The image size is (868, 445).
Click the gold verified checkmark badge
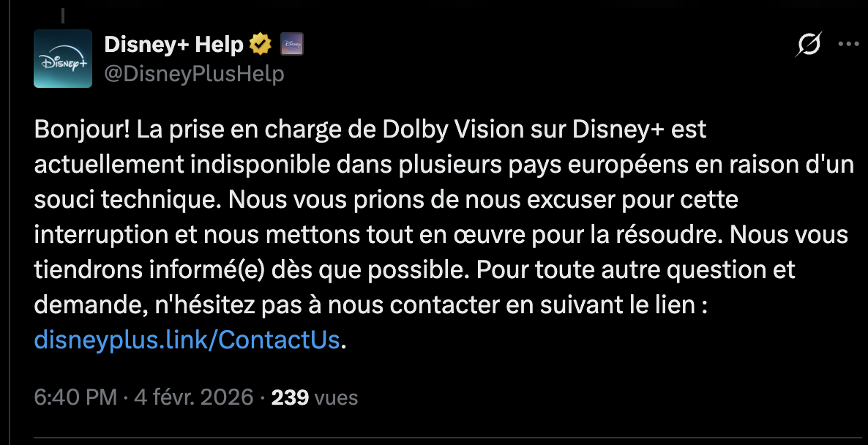point(260,45)
